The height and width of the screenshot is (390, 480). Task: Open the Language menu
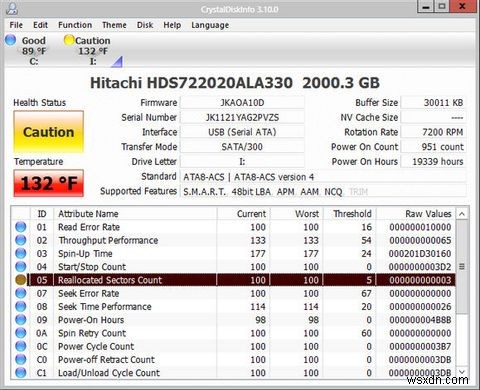(210, 25)
